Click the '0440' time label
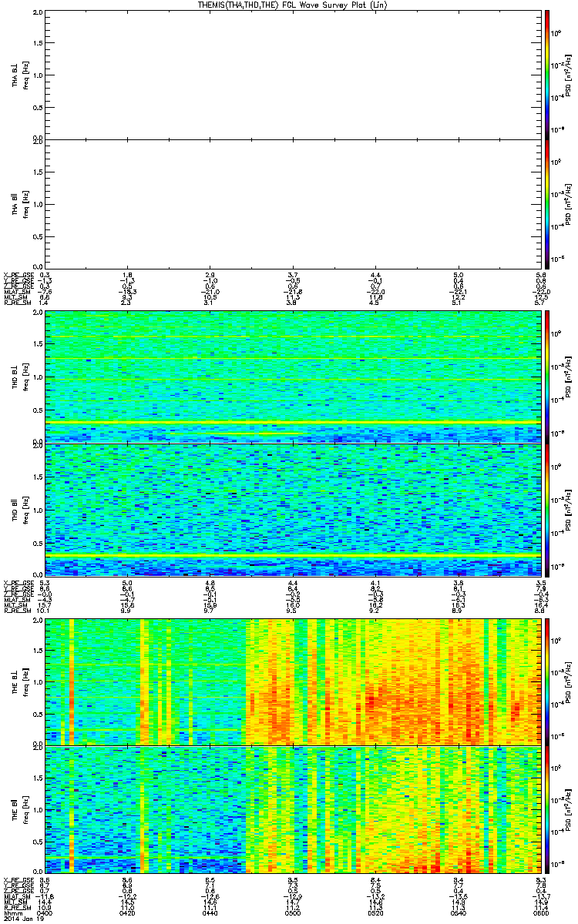Screen dimensions: 578x924 [210, 912]
